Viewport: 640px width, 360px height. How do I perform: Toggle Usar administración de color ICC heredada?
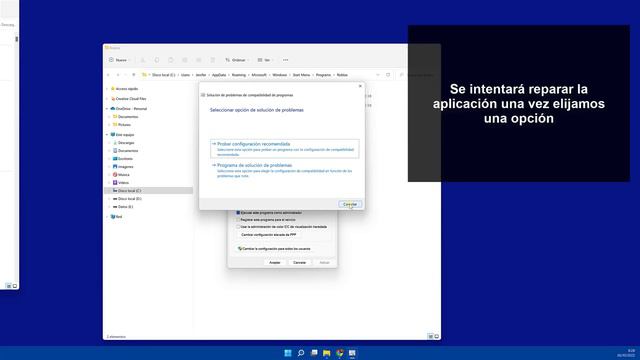pyautogui.click(x=238, y=227)
